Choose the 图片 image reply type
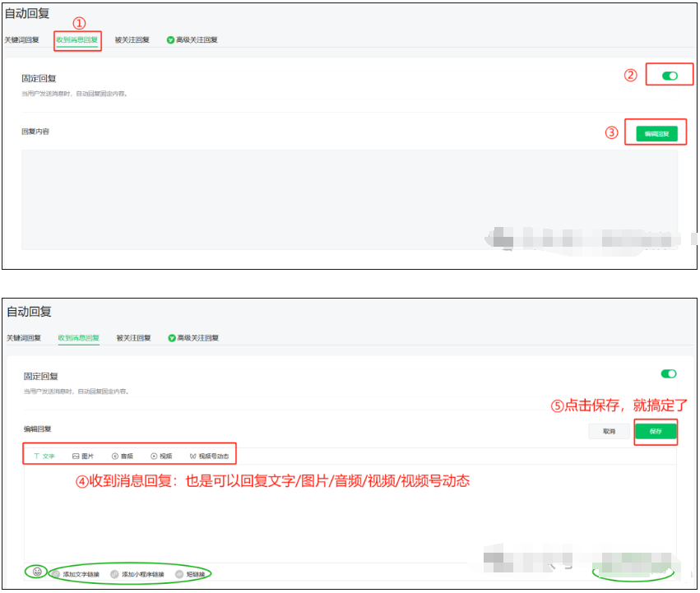 [83, 456]
